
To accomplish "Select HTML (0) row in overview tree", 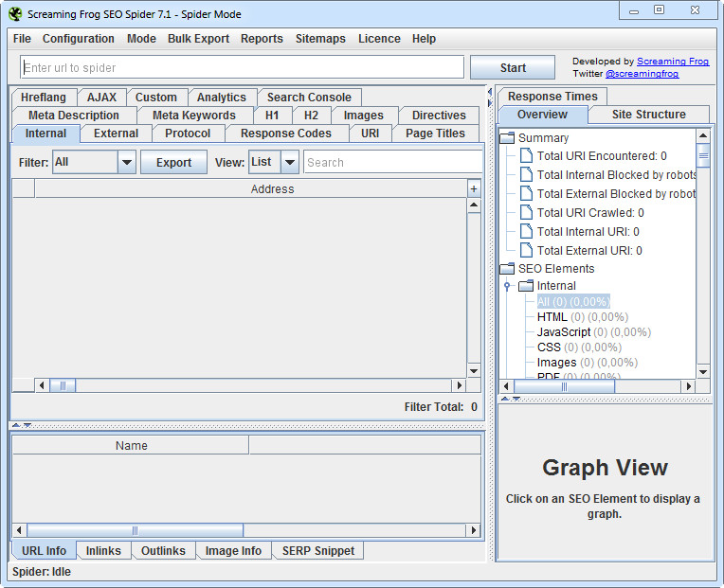I will pyautogui.click(x=583, y=317).
